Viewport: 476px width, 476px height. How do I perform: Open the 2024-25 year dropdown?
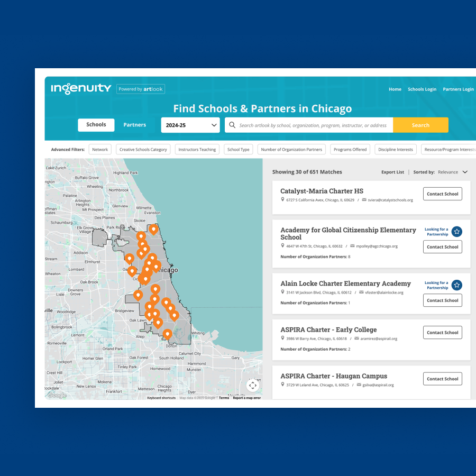tap(190, 125)
